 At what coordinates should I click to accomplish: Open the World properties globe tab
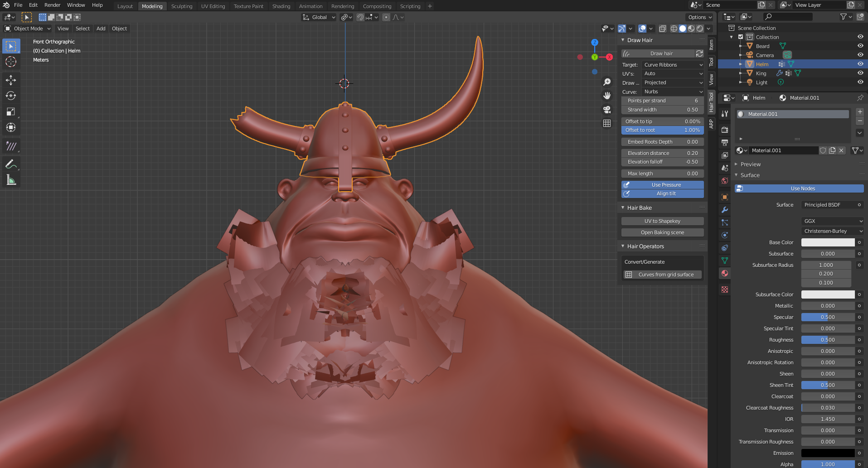[x=725, y=181]
